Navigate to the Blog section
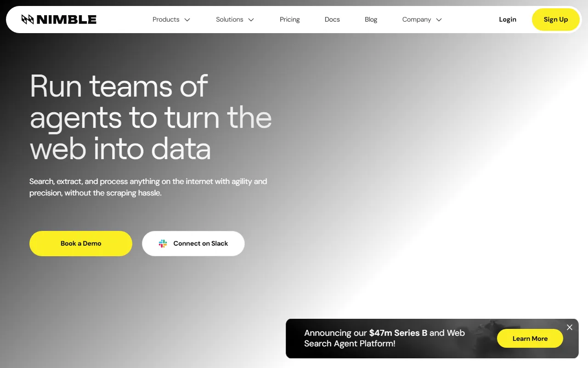 (371, 19)
